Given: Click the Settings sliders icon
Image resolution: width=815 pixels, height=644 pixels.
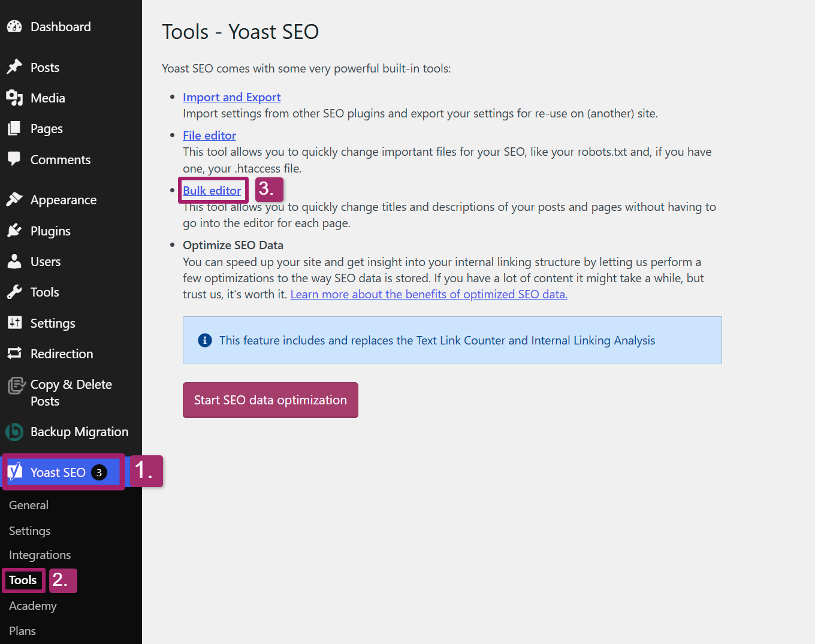Looking at the screenshot, I should pos(14,323).
